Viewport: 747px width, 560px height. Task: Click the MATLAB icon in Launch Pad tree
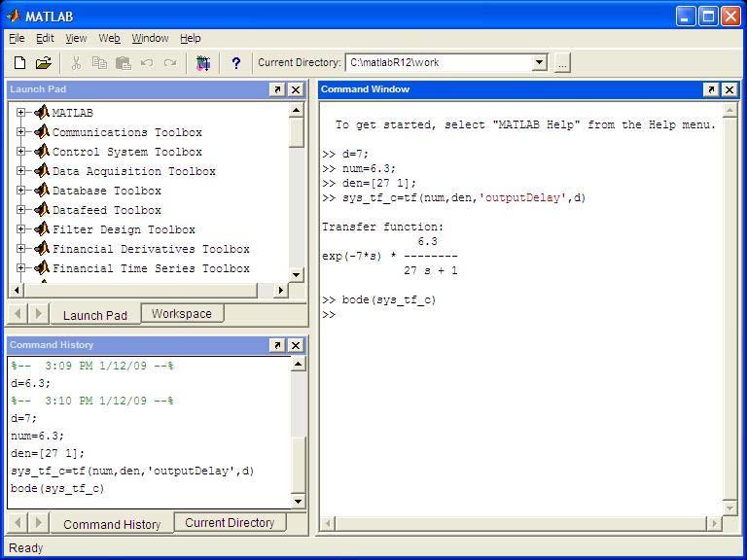[42, 113]
